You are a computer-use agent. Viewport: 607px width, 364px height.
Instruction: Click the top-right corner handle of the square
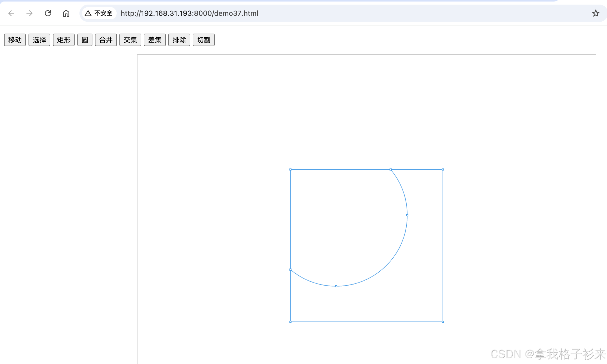click(443, 170)
